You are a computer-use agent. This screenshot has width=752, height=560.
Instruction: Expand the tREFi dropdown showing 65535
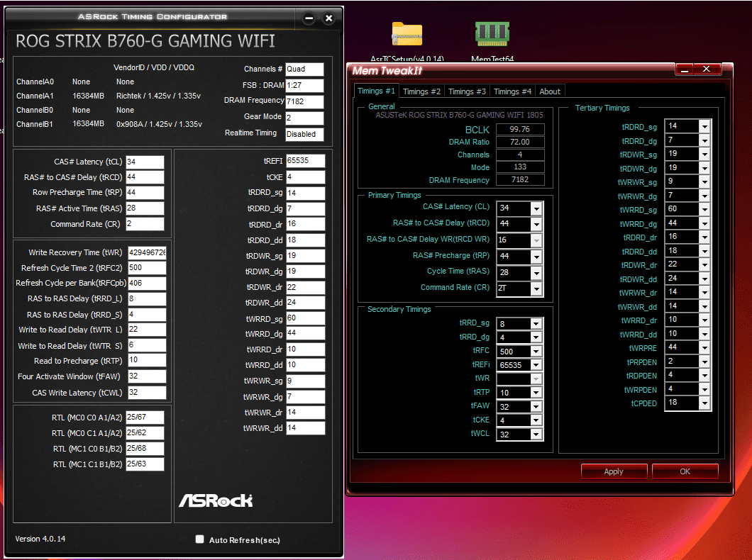536,365
